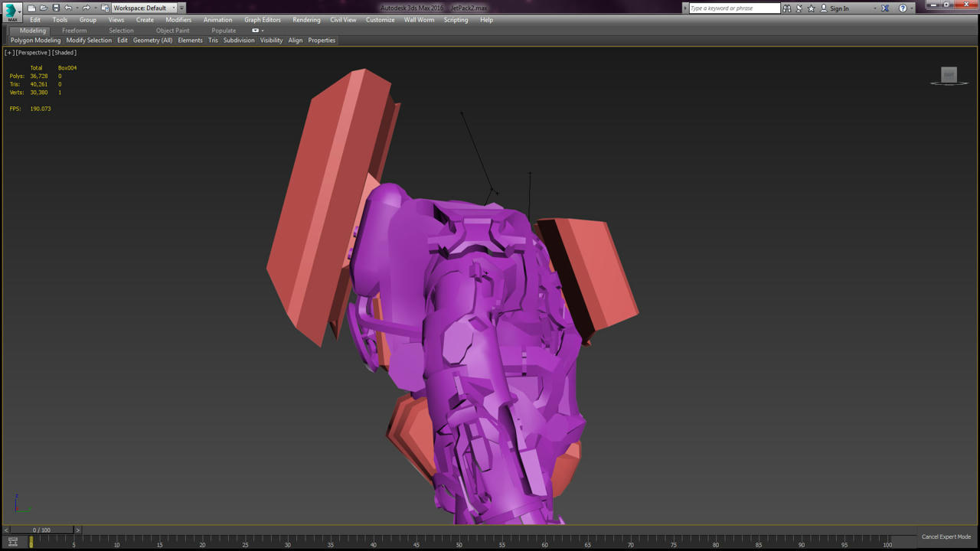Expand the Elements ribbon panel
This screenshot has height=551, width=980.
click(190, 41)
